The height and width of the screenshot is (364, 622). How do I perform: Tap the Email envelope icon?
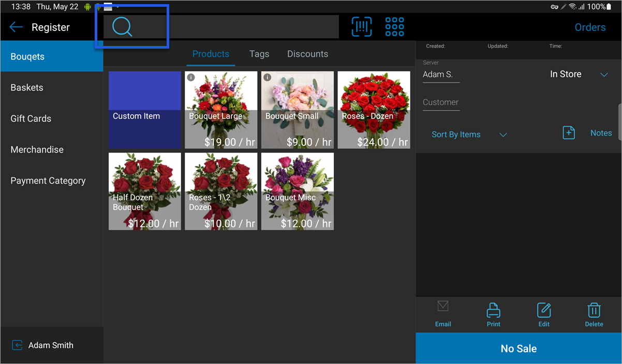point(442,307)
